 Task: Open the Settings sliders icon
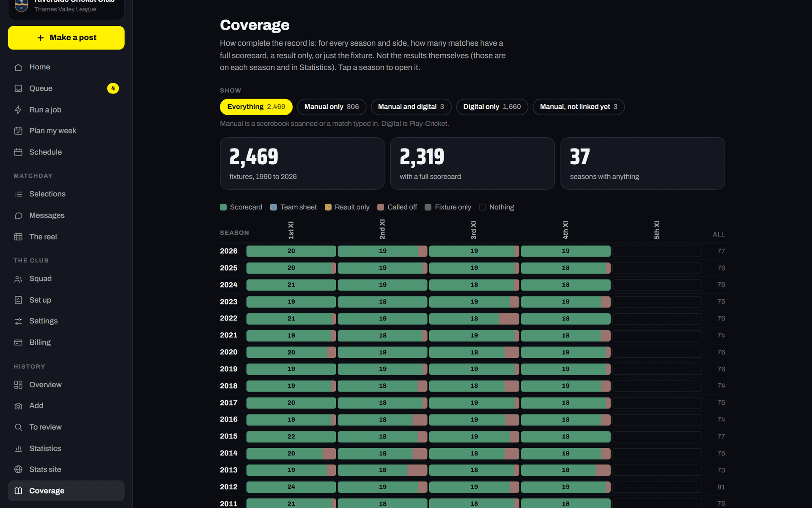(x=18, y=321)
